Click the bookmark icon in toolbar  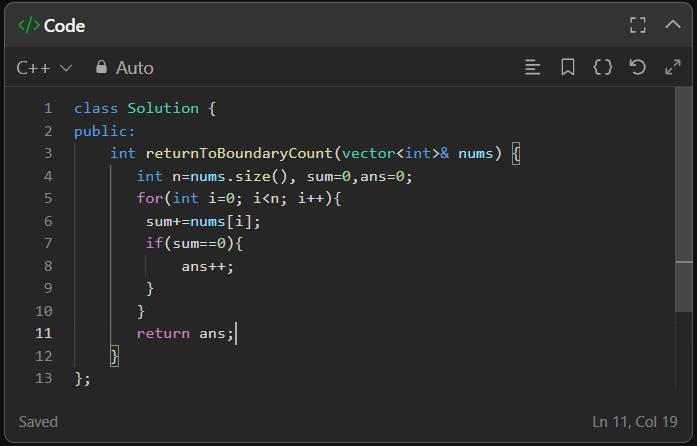click(568, 68)
